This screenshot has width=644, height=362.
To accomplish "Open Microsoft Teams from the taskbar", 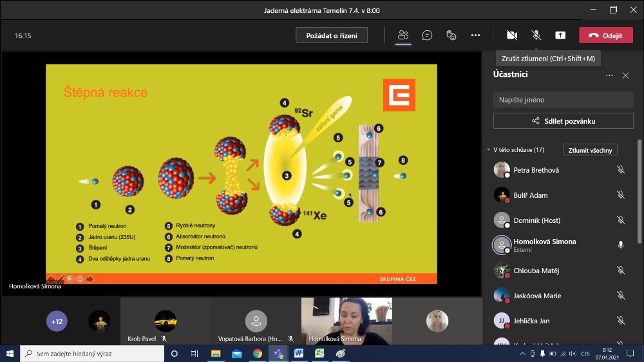I will point(278,354).
